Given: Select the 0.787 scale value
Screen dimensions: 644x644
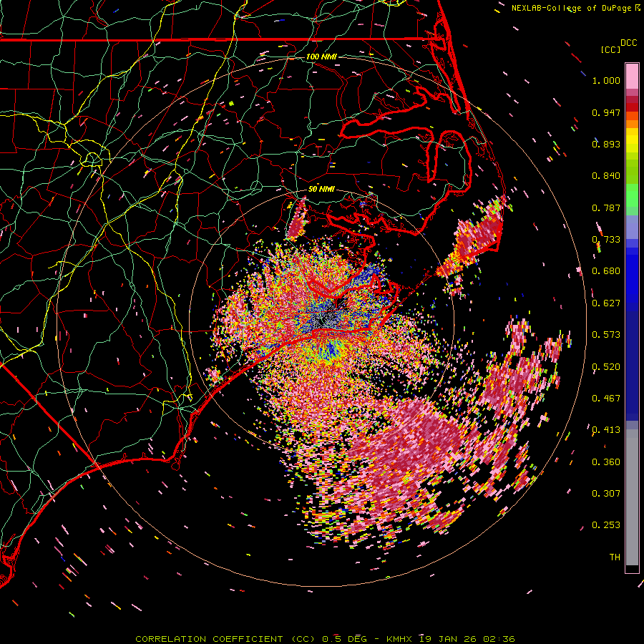Looking at the screenshot, I should click(606, 208).
